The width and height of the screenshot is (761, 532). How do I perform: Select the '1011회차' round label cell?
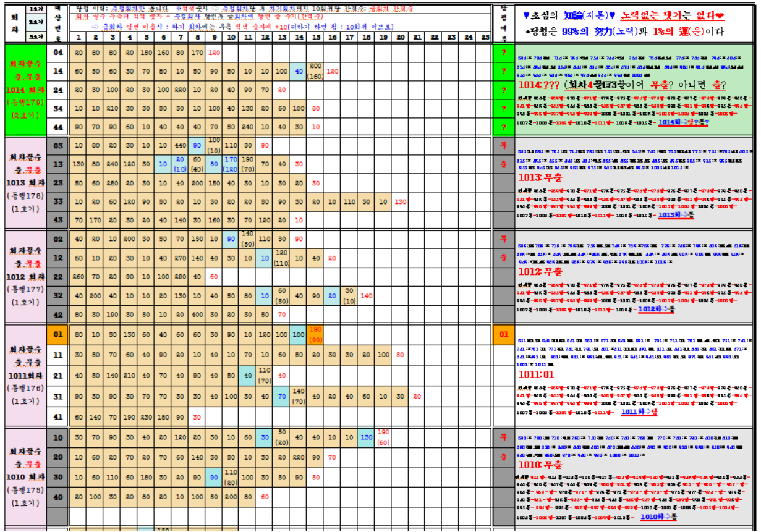coord(25,375)
